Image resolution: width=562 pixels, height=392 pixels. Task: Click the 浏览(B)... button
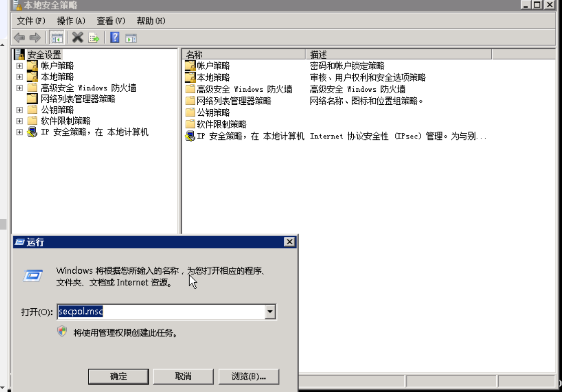[x=248, y=376]
